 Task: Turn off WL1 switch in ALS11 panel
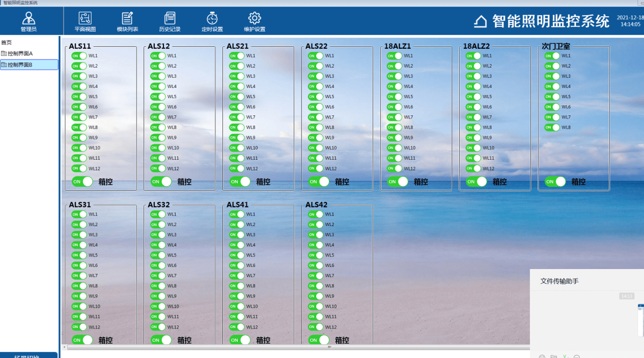79,56
